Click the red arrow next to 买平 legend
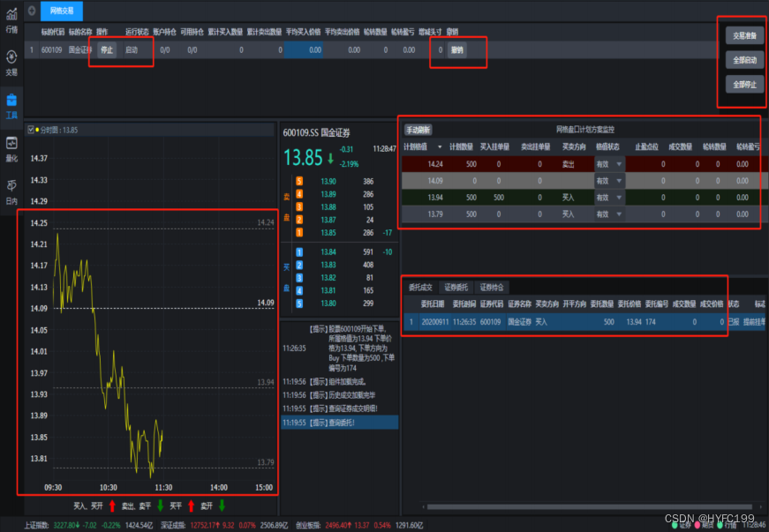 192,506
